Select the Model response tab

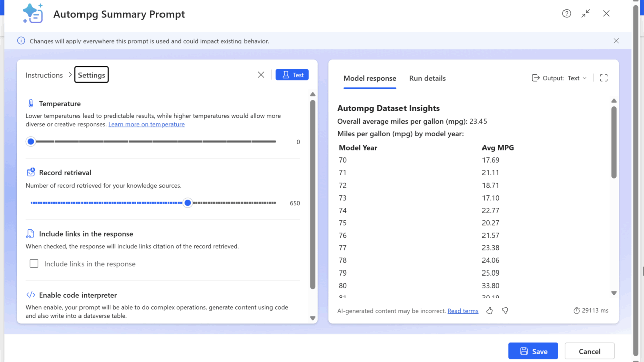tap(370, 78)
